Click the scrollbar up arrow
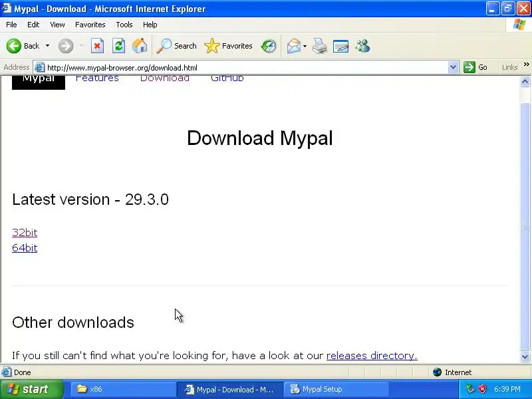The image size is (532, 399). [x=525, y=81]
